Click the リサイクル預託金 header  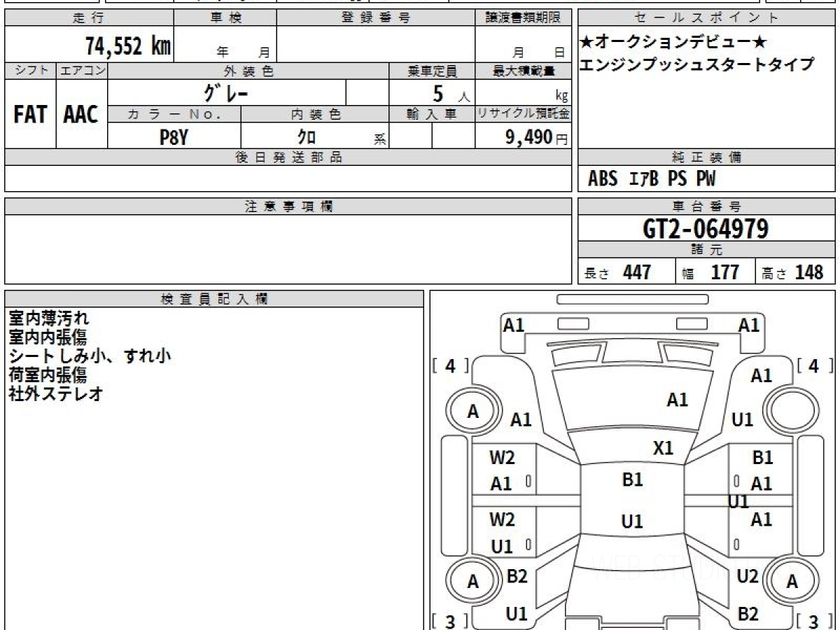coord(523,114)
